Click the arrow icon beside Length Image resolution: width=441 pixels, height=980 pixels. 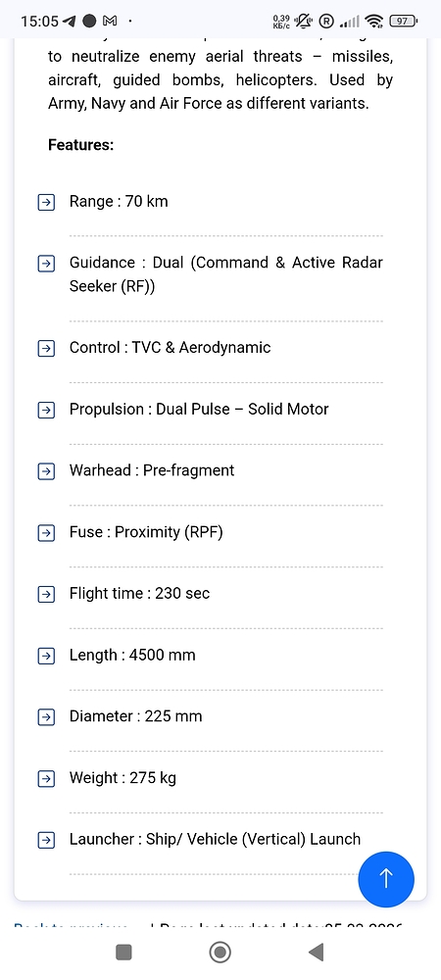46,657
